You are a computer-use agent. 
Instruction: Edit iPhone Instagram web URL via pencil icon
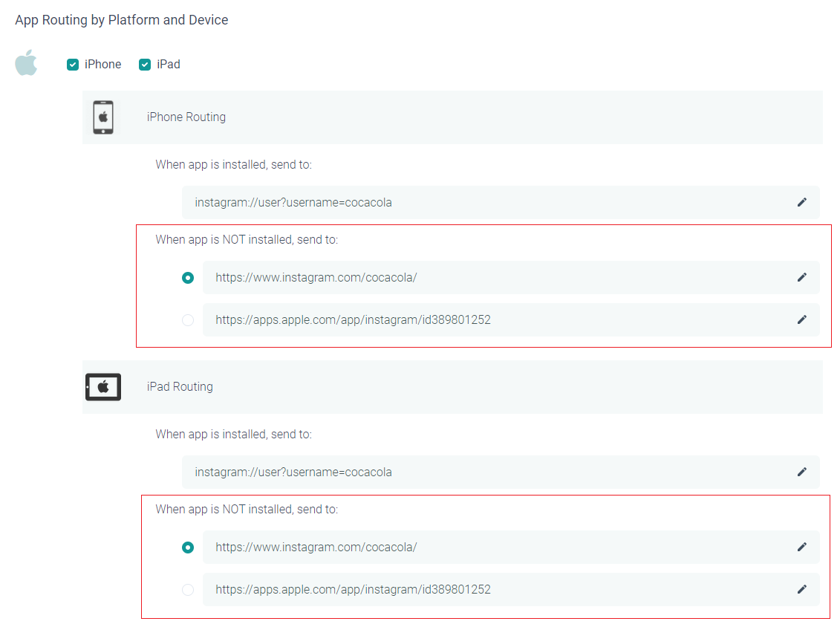pyautogui.click(x=802, y=278)
